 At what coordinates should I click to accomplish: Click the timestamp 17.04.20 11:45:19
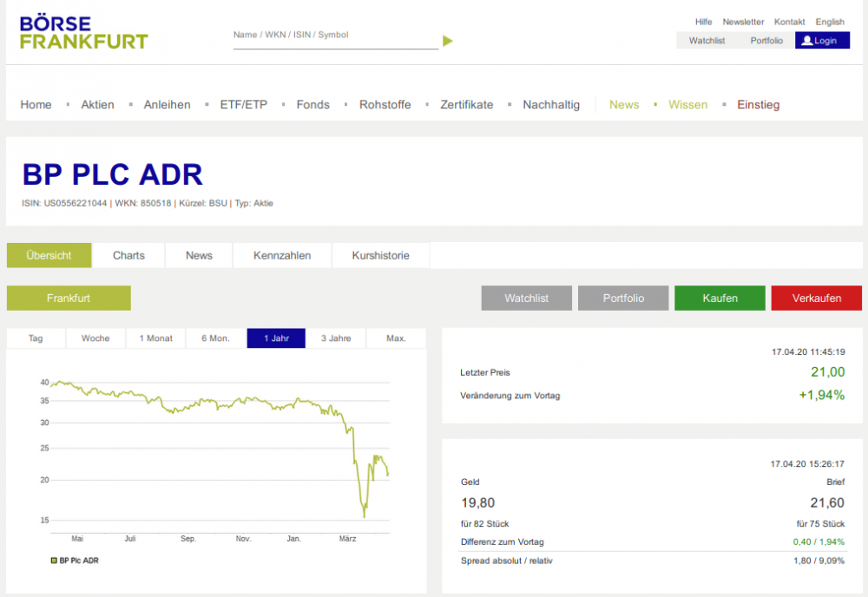click(x=808, y=352)
